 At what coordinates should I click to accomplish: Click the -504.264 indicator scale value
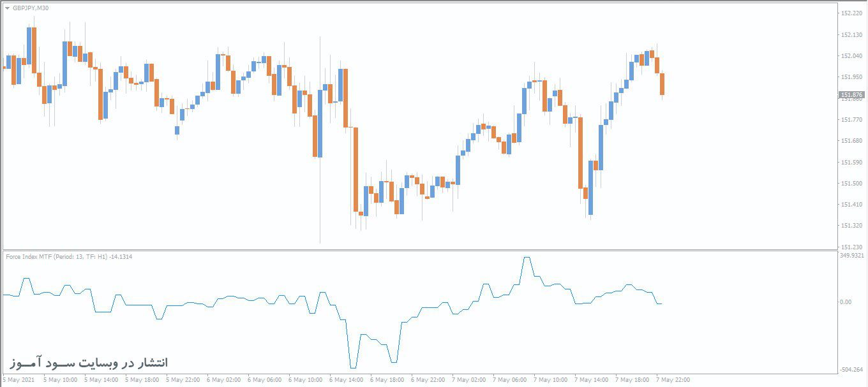[x=851, y=369]
